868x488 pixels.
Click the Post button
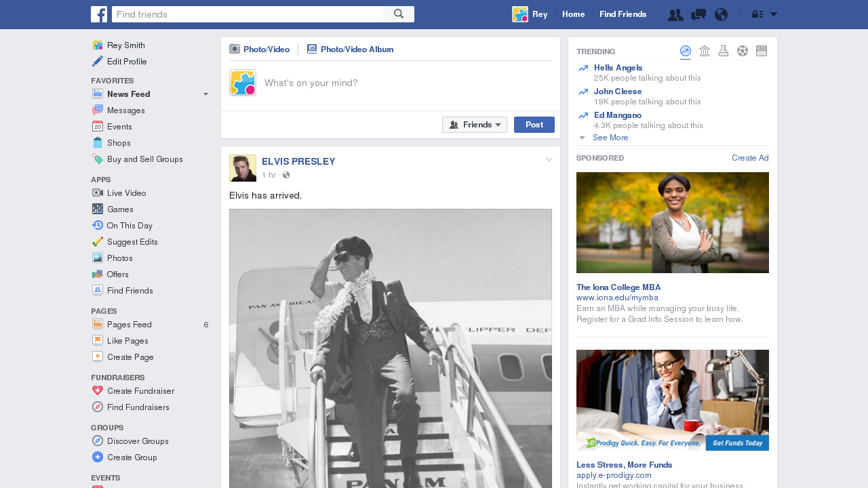[x=534, y=125]
